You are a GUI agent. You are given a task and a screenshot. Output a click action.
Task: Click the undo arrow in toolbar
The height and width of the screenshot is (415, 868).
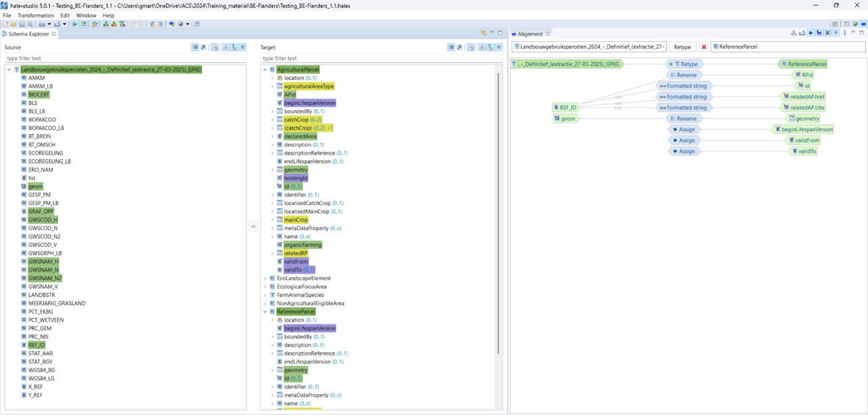click(133, 24)
